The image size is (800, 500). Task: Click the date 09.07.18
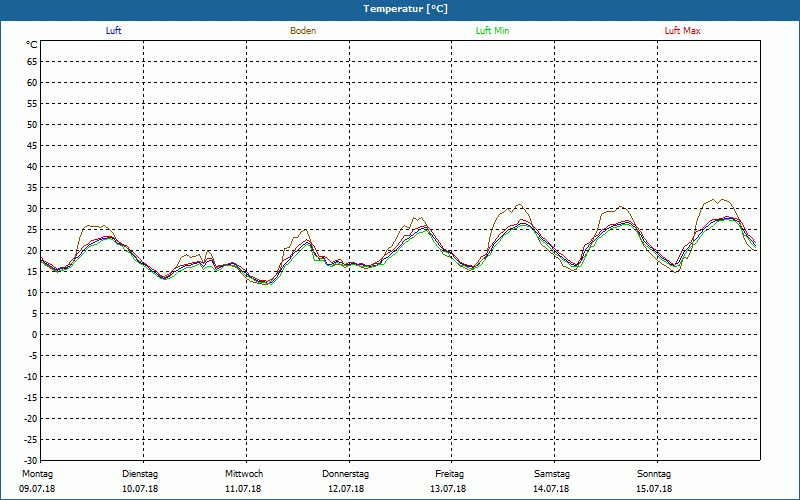click(x=37, y=489)
